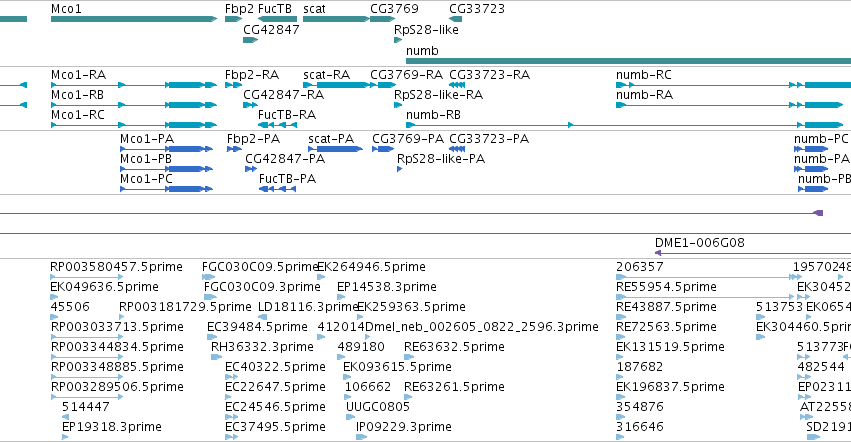Click the CG33723 gene label
The width and height of the screenshot is (851, 442).
[x=477, y=9]
